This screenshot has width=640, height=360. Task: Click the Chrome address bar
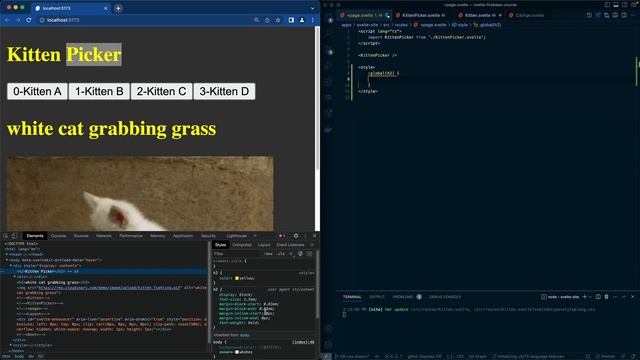(x=147, y=20)
